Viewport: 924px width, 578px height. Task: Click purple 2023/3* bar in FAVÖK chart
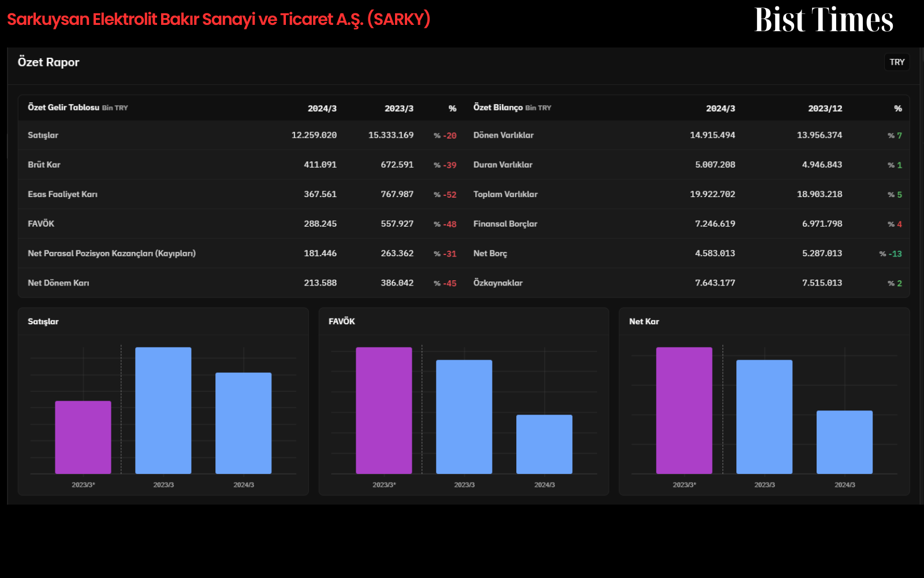(x=384, y=410)
